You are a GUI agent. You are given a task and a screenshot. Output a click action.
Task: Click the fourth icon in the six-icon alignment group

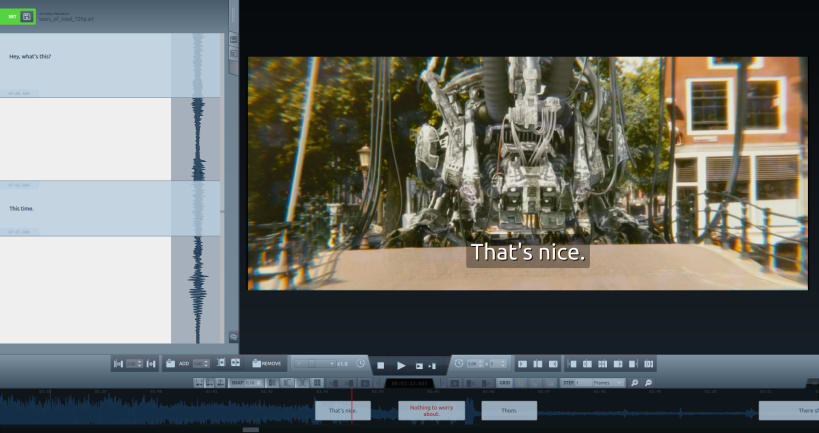(618, 364)
